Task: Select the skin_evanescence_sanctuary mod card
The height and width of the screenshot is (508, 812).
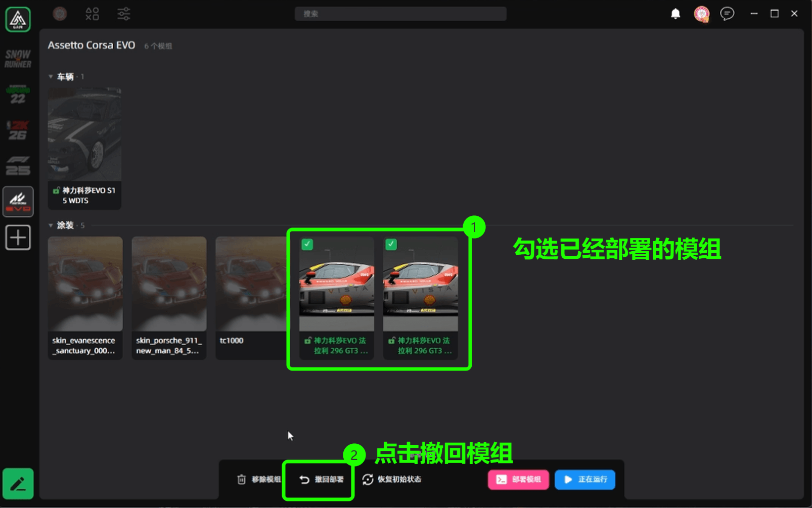Action: pos(85,298)
